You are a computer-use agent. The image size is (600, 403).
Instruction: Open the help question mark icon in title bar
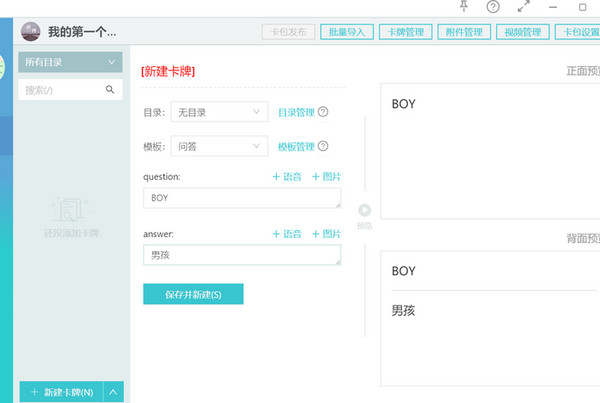pos(493,7)
